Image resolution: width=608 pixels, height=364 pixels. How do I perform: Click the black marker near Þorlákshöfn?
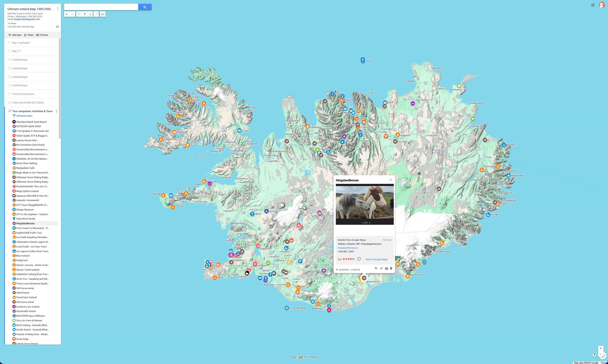pos(247,273)
